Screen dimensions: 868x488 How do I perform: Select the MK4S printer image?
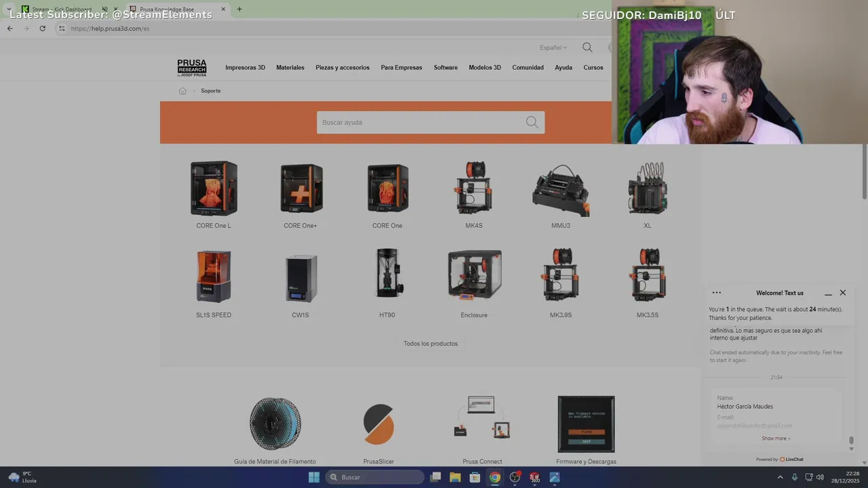(x=474, y=188)
